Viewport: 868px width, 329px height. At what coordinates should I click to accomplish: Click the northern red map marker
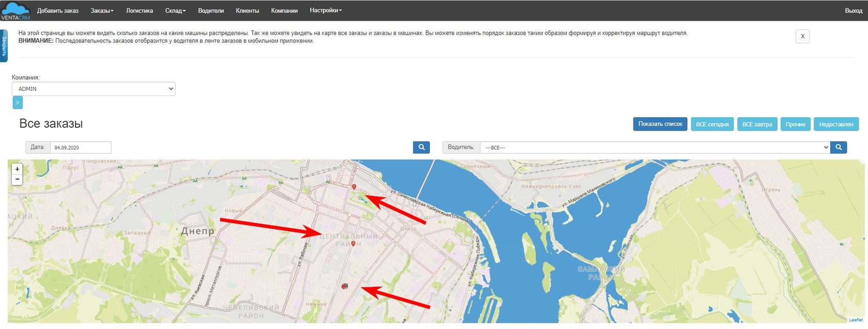[354, 187]
